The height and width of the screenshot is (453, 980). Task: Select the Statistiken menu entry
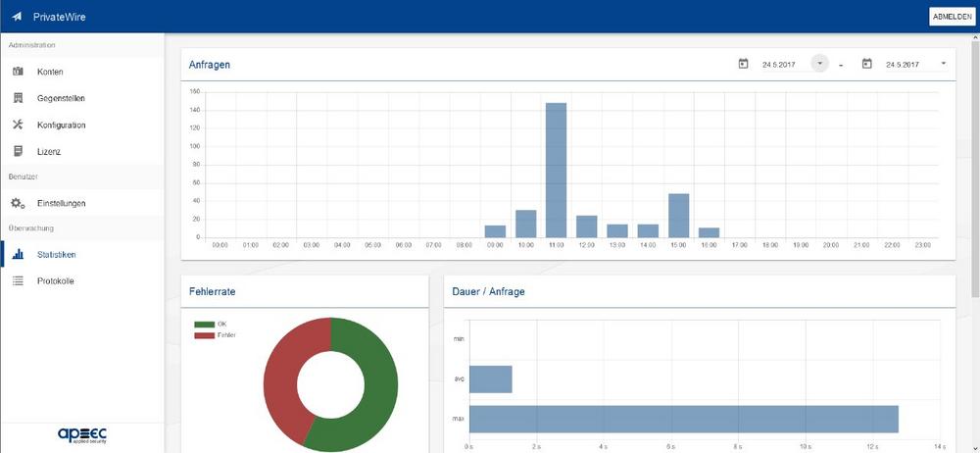coord(82,255)
